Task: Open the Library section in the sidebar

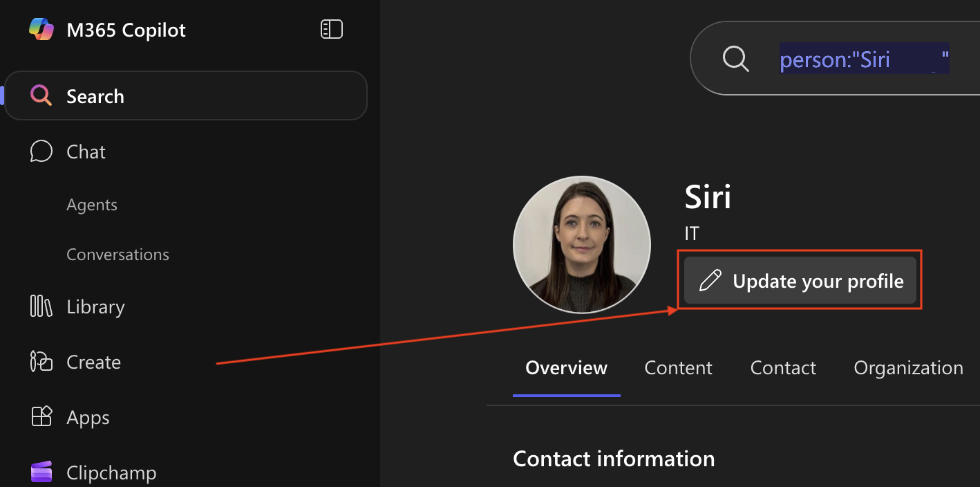Action: click(95, 307)
